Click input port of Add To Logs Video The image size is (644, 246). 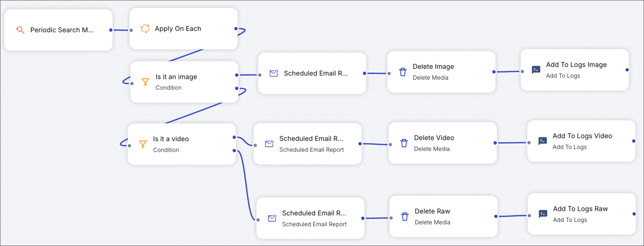tap(529, 143)
